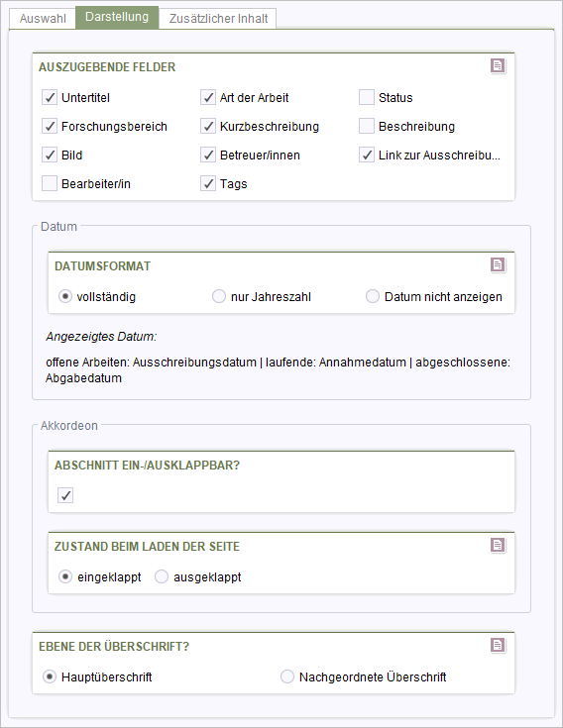Disable the Kurzbeschreibung field checkbox

pyautogui.click(x=208, y=127)
